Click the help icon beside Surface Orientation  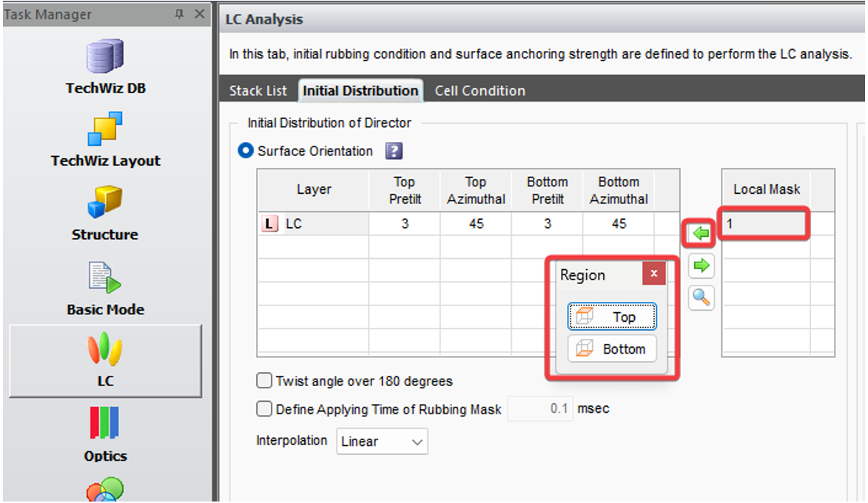394,152
